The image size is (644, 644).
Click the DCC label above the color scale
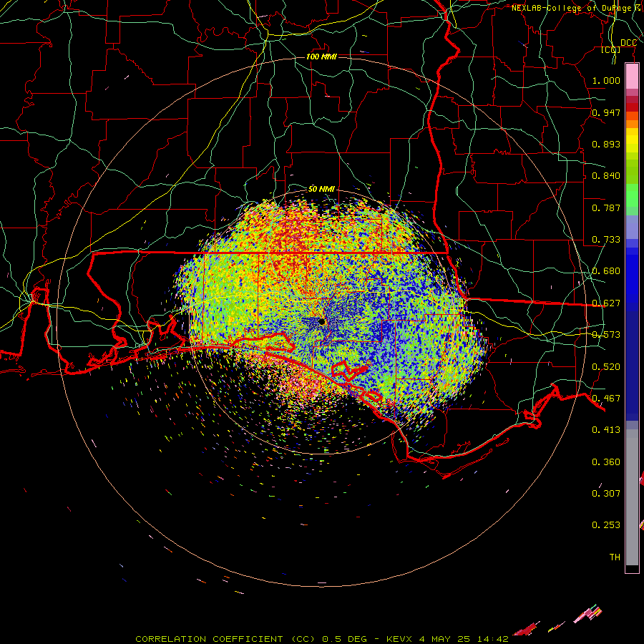click(628, 43)
